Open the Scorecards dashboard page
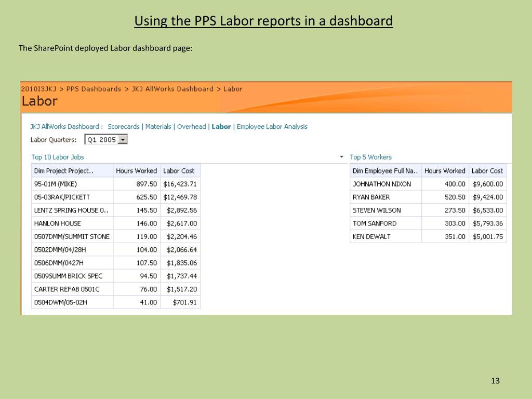The image size is (532, 399). tap(124, 127)
